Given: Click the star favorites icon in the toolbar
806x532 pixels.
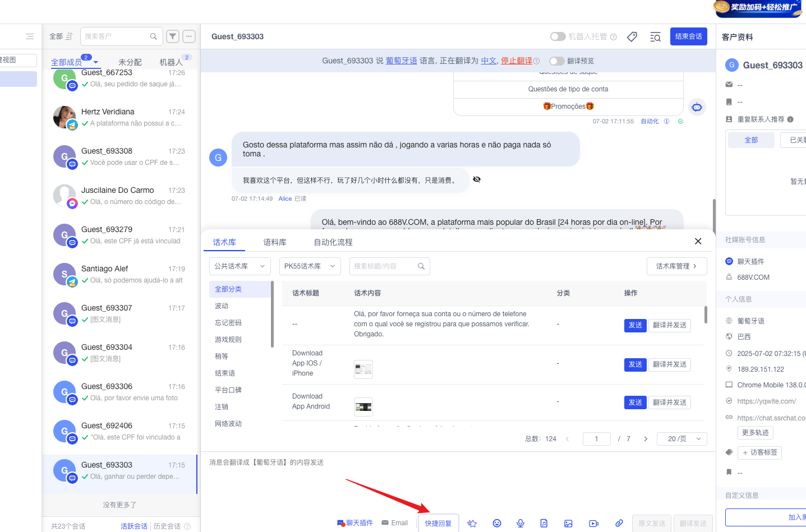Looking at the screenshot, I should (x=472, y=524).
